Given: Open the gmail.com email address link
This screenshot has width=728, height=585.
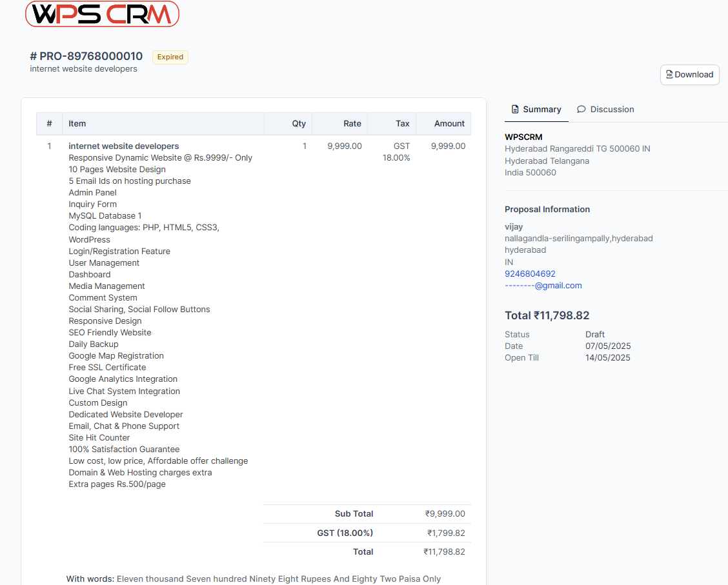Looking at the screenshot, I should tap(543, 285).
